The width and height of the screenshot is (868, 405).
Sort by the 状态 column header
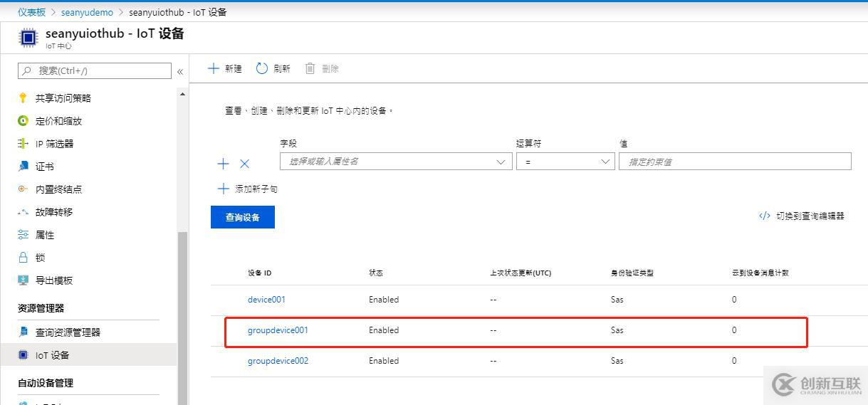376,273
